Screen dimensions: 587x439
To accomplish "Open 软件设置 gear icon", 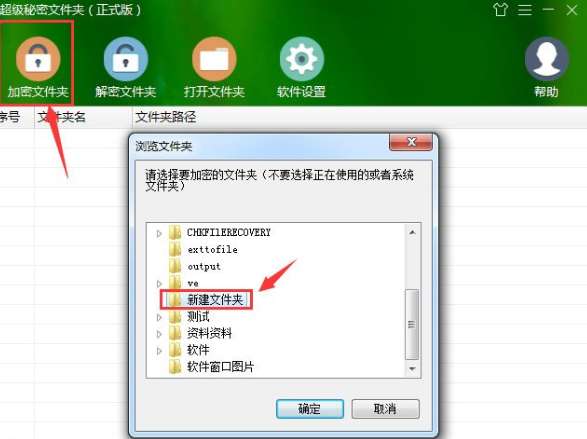I will [302, 59].
